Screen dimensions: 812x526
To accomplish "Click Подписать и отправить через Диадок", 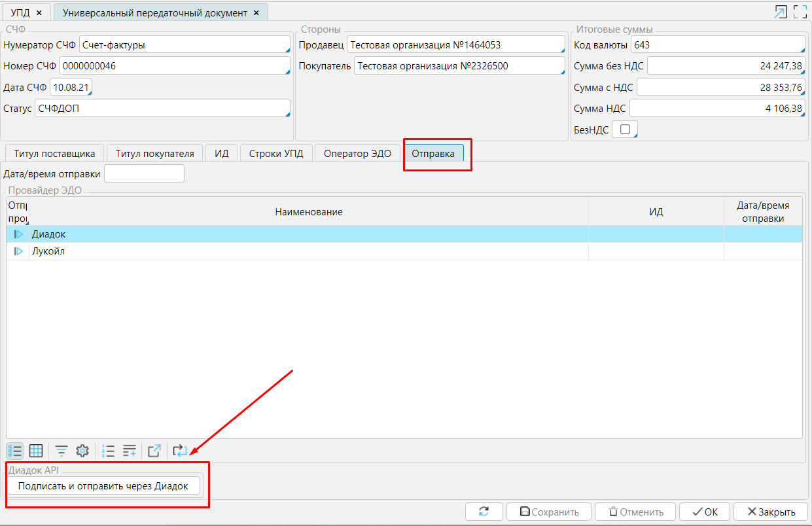I will tap(103, 486).
